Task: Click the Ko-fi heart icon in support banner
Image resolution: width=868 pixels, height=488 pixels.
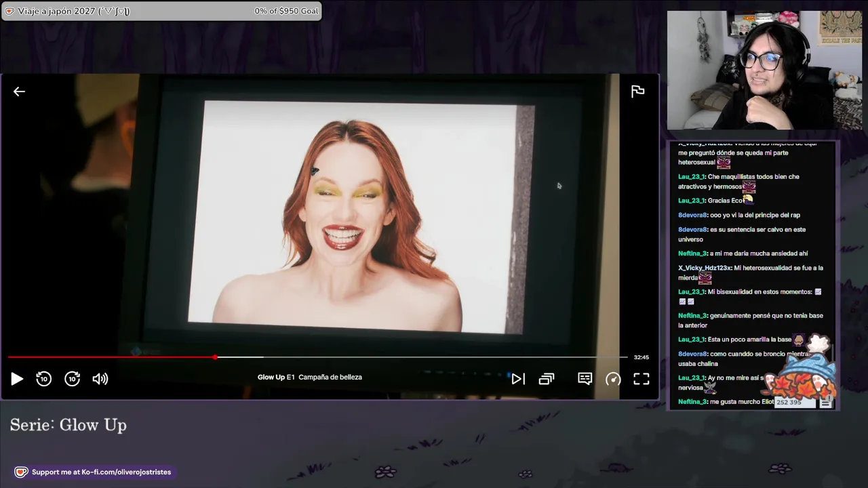Action: point(21,472)
